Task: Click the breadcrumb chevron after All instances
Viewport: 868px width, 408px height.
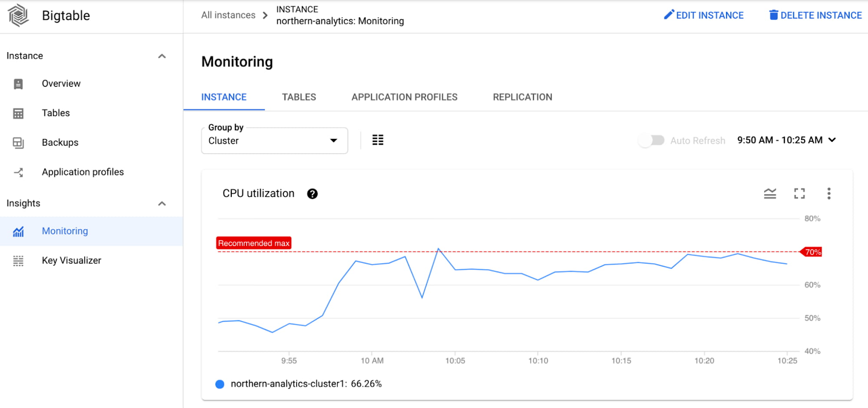Action: coord(265,15)
